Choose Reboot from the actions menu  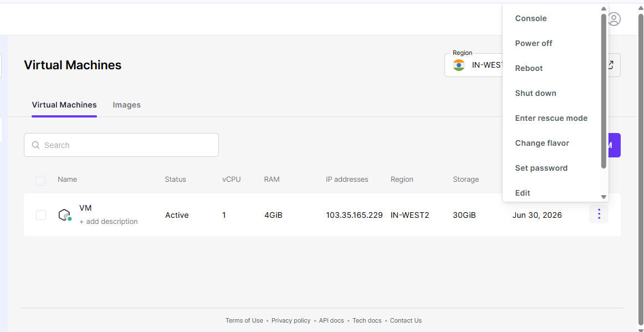pos(529,68)
